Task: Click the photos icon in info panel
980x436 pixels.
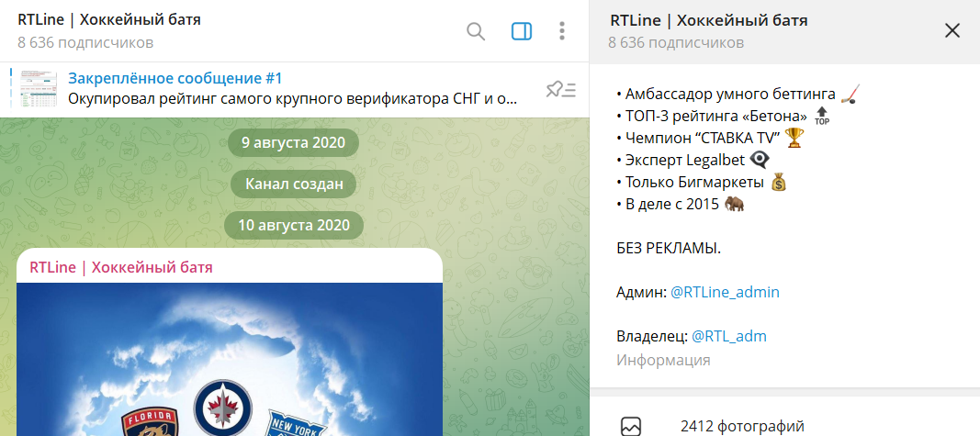Action: (630, 427)
